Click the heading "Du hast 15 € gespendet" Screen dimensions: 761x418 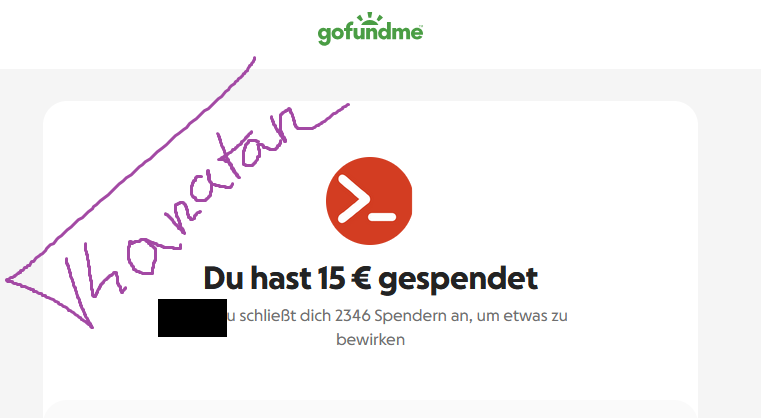[370, 279]
